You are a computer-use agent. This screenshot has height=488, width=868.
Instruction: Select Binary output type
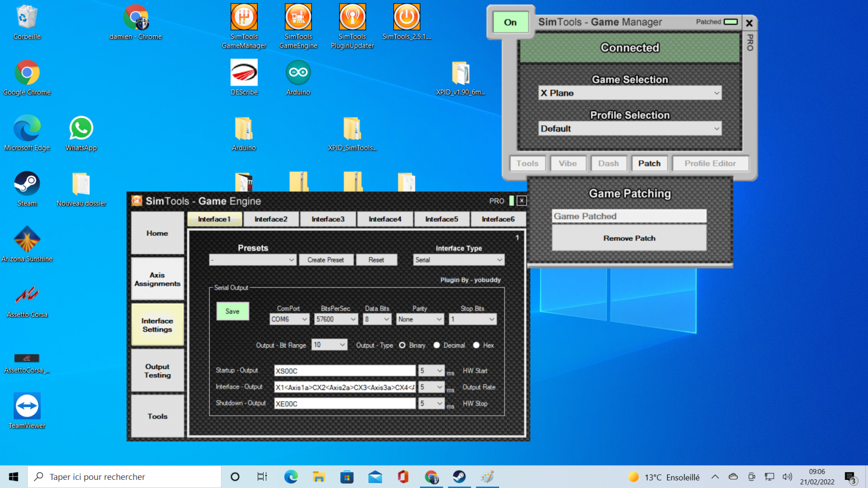pos(403,345)
